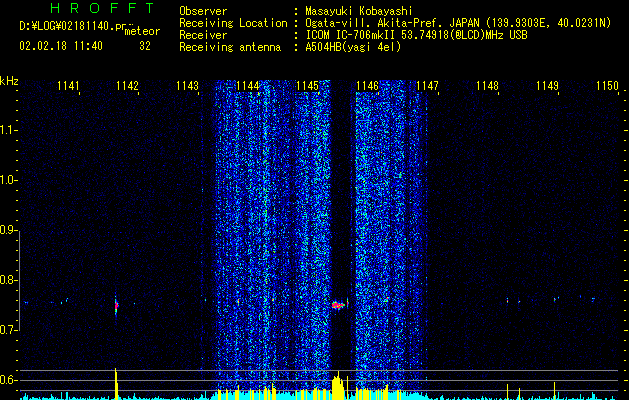This screenshot has height=400, width=629.
Task: Click the 1.1 frequency axis label
Action: point(8,130)
